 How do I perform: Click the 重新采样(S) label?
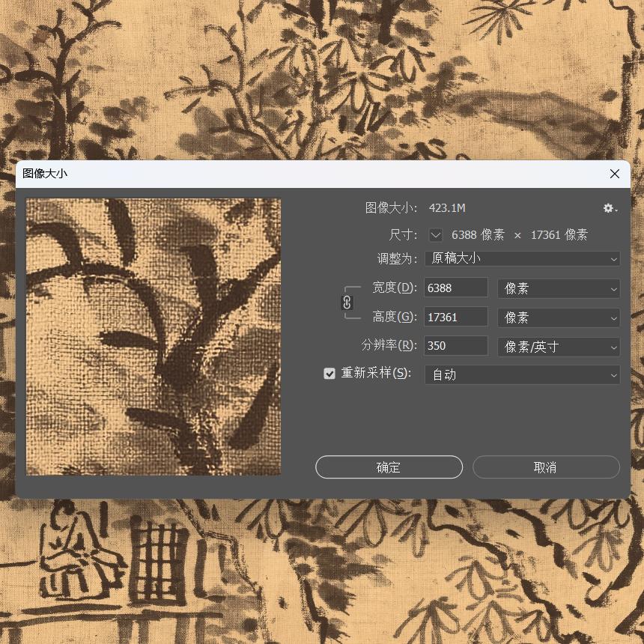[x=376, y=373]
